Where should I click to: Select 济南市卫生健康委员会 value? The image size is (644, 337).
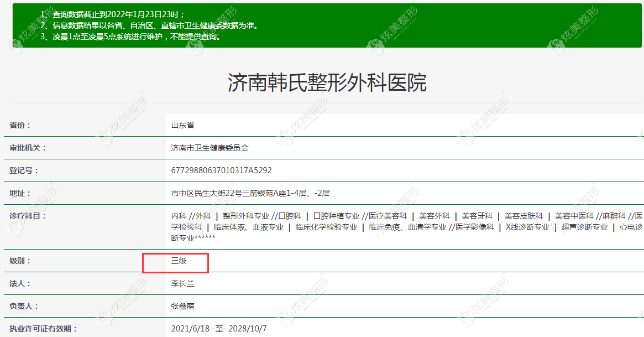point(210,148)
